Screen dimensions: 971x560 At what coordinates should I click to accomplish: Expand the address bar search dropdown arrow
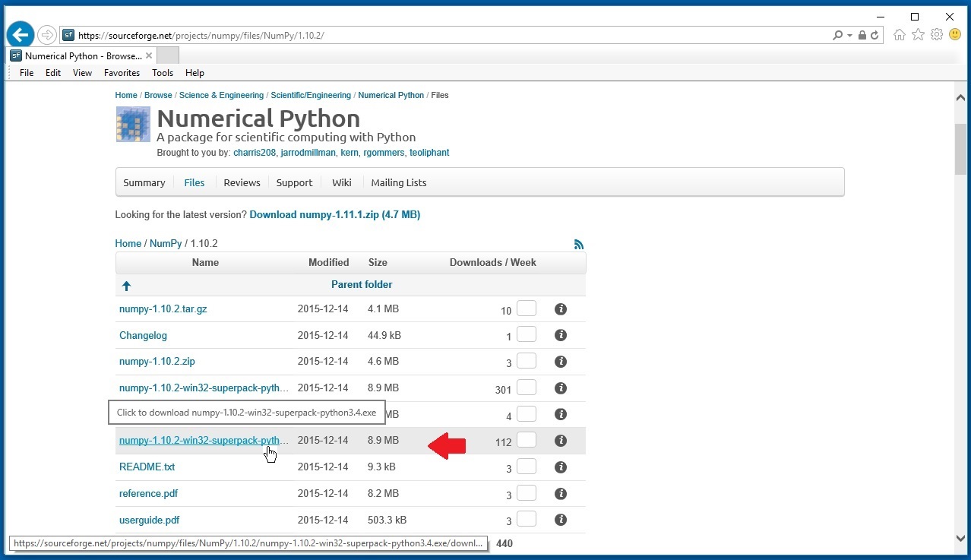click(x=849, y=35)
